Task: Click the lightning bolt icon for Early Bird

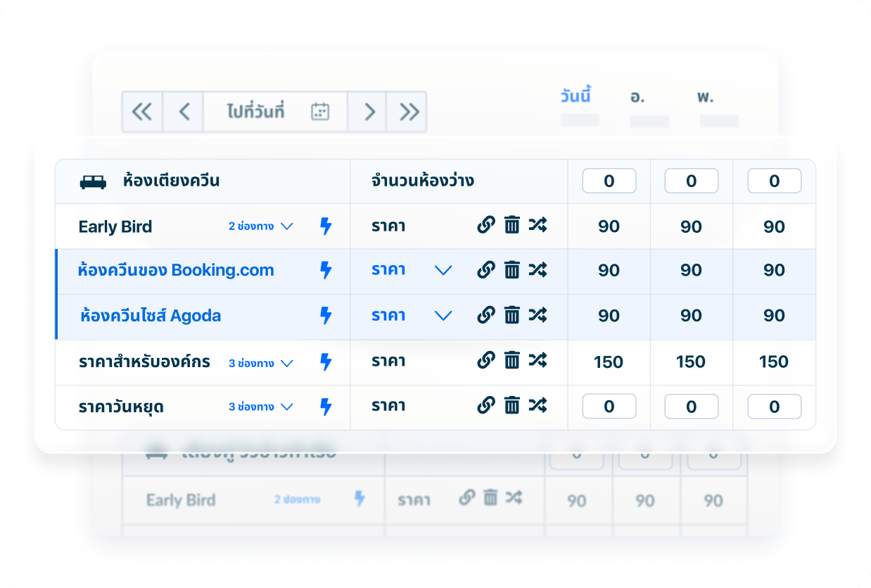Action: tap(326, 226)
